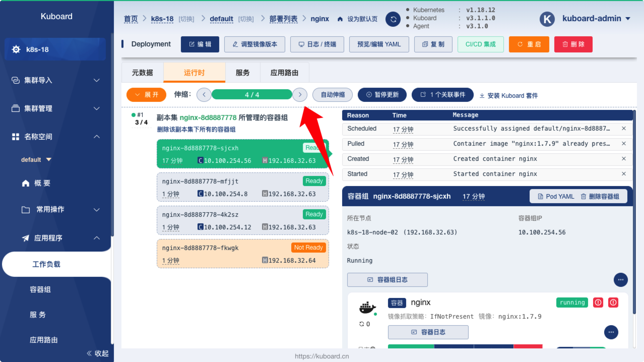644x362 pixels.
Task: Open Pod YAML for selected pod
Action: [556, 196]
